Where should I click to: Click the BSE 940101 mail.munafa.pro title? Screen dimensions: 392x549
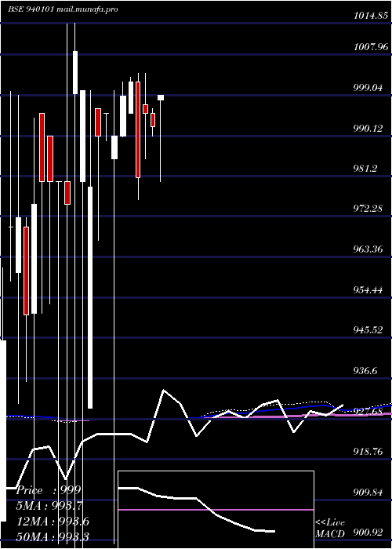tap(63, 9)
